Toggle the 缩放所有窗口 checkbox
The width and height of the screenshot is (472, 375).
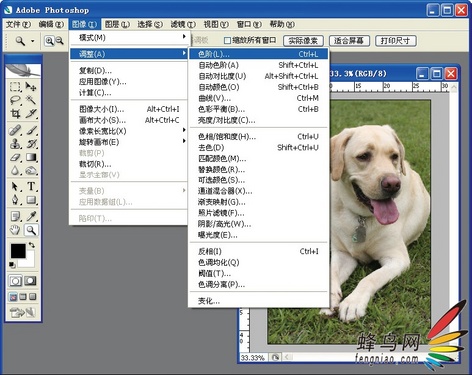pos(227,41)
